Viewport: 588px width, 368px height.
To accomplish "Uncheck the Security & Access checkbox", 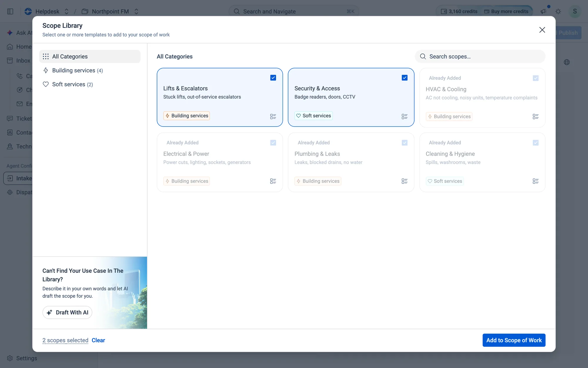I will [405, 78].
